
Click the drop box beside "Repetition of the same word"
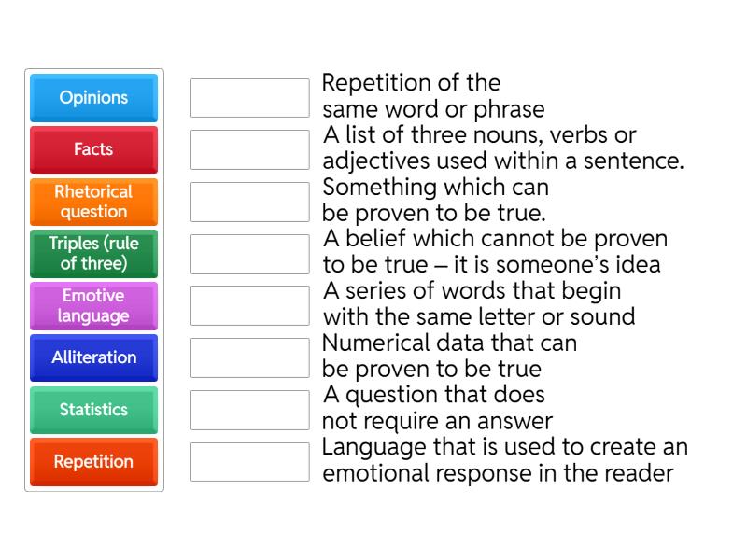pos(250,98)
